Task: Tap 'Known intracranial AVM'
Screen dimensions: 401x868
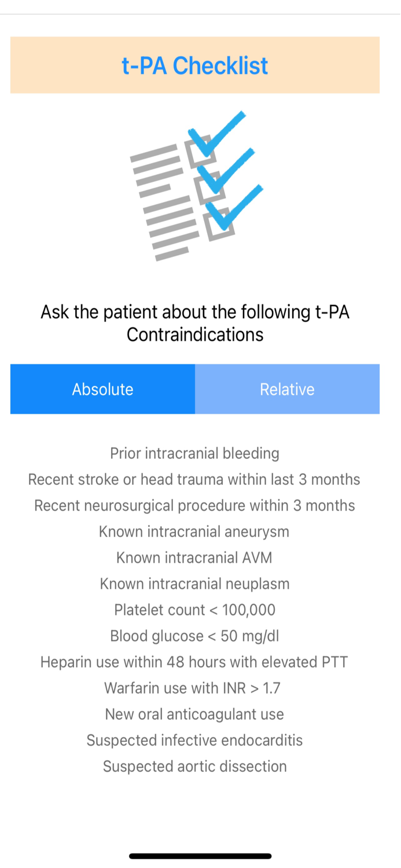Action: pos(194,558)
